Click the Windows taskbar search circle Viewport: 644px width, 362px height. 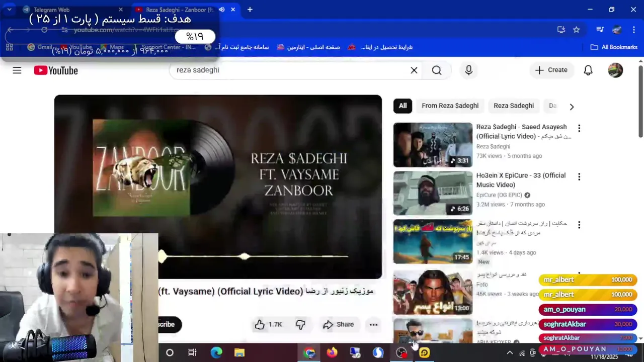[x=170, y=353]
